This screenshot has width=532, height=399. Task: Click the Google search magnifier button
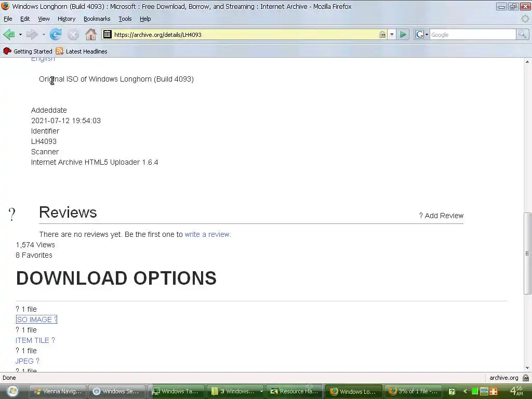pos(522,34)
